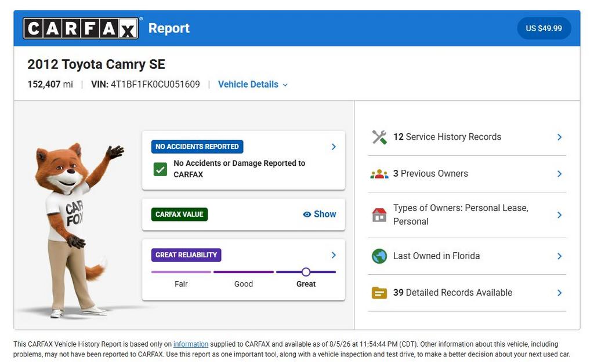Click the 152,407 mi mileage text
The width and height of the screenshot is (594, 364).
(x=50, y=85)
